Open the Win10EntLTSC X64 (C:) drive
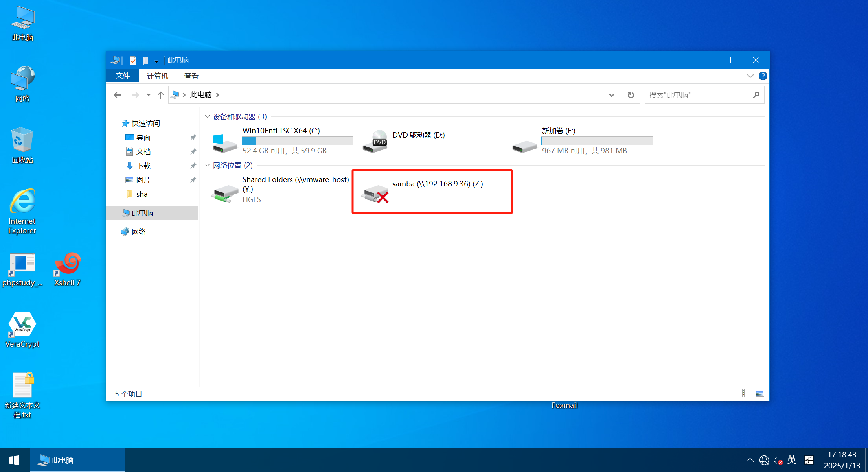 tap(225, 142)
